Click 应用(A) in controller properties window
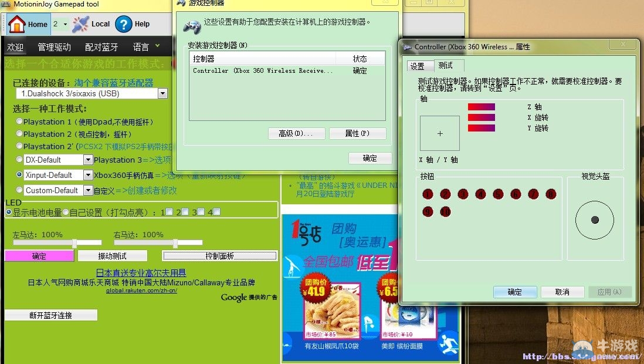 click(x=609, y=292)
